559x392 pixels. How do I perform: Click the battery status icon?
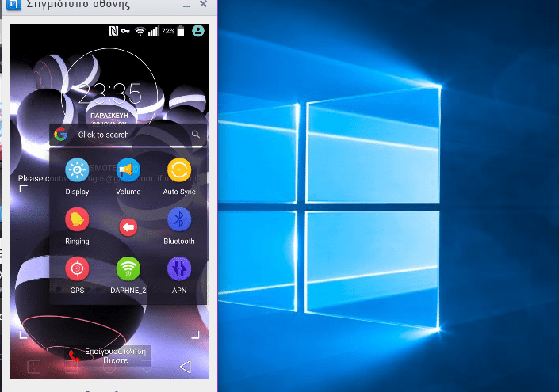pyautogui.click(x=181, y=31)
